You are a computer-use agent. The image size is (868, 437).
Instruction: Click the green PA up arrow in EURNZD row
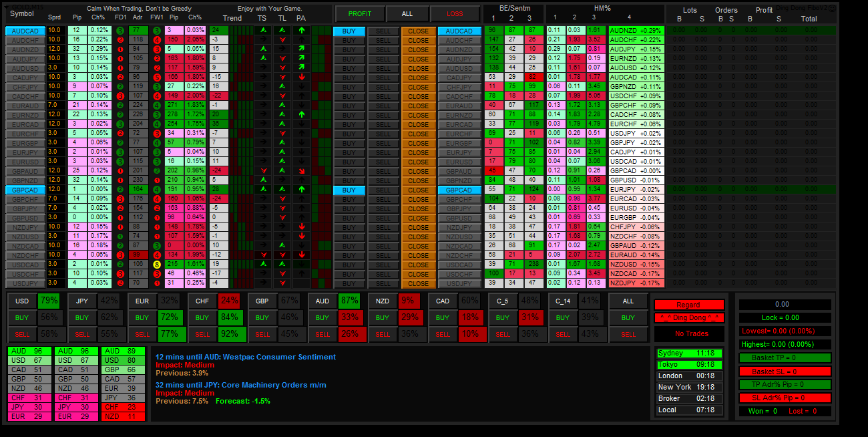pos(302,115)
